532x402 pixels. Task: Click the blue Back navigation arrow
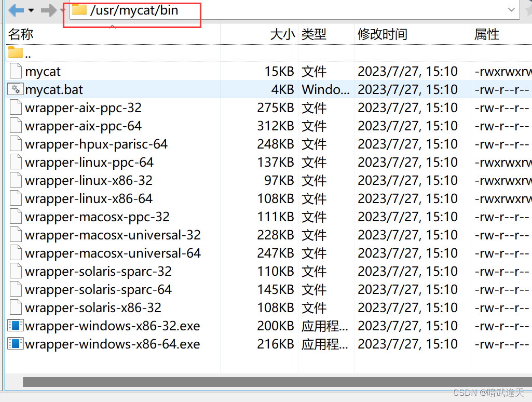click(16, 10)
